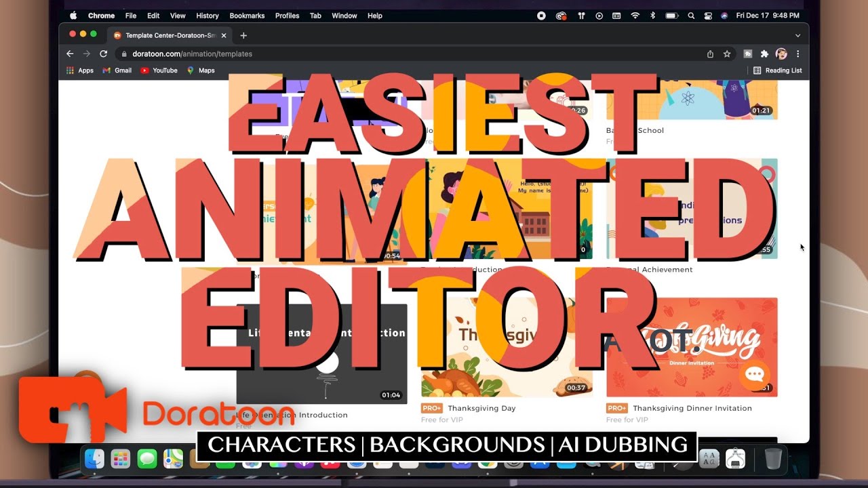Image resolution: width=868 pixels, height=488 pixels.
Task: Open the Help menu
Action: pyautogui.click(x=375, y=16)
